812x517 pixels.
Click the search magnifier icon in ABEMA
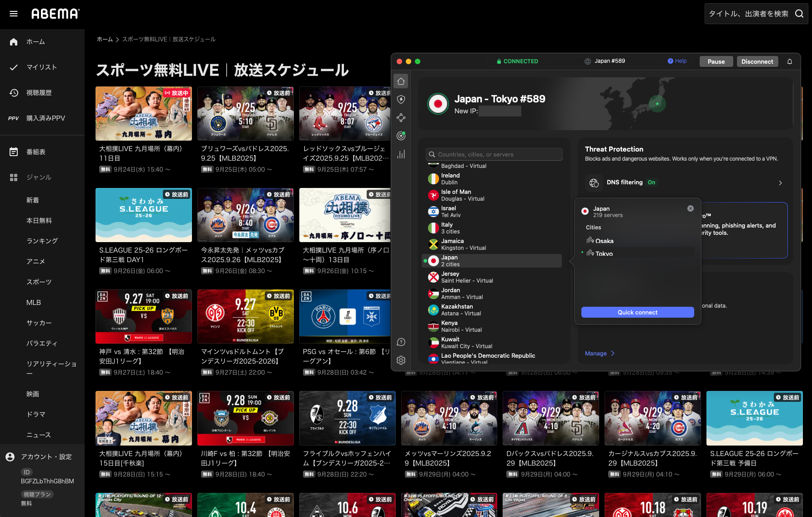pos(799,14)
